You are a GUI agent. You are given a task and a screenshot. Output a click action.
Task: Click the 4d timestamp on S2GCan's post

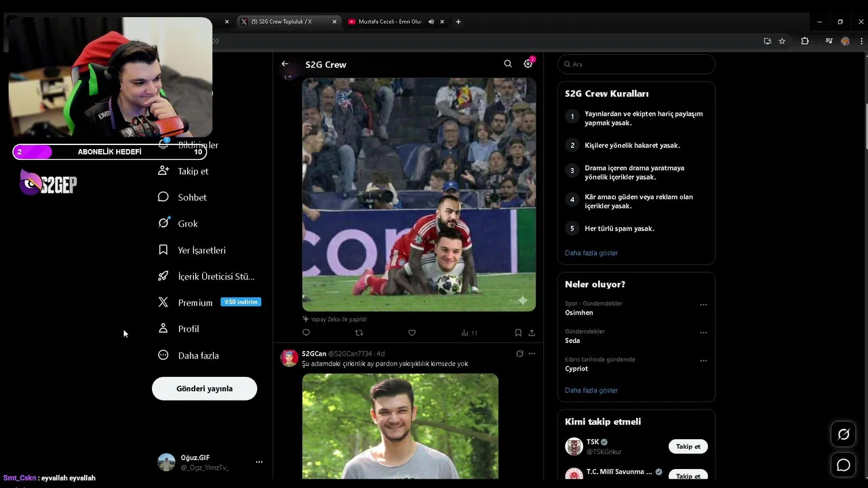[x=381, y=354]
